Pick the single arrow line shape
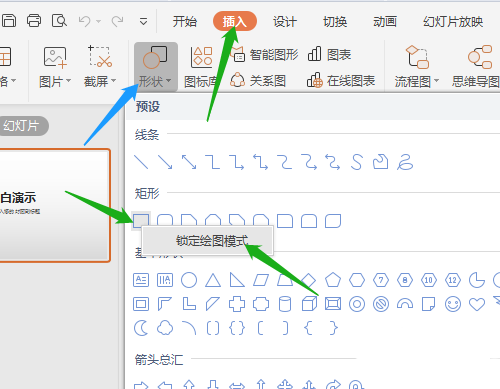 (165, 162)
